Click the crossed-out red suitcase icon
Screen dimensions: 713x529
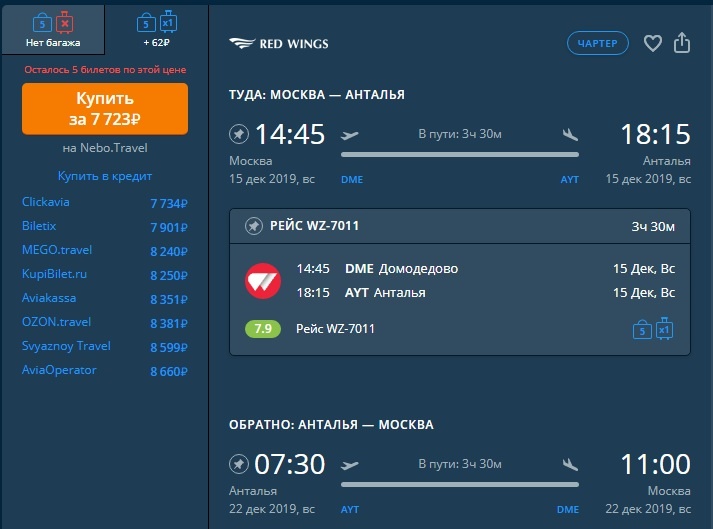pos(65,22)
